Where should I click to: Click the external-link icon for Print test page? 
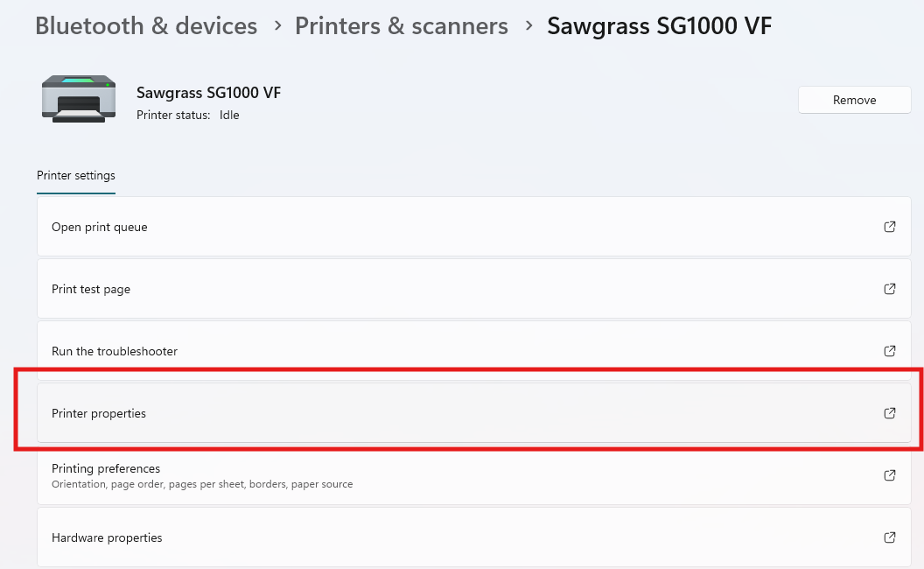890,289
